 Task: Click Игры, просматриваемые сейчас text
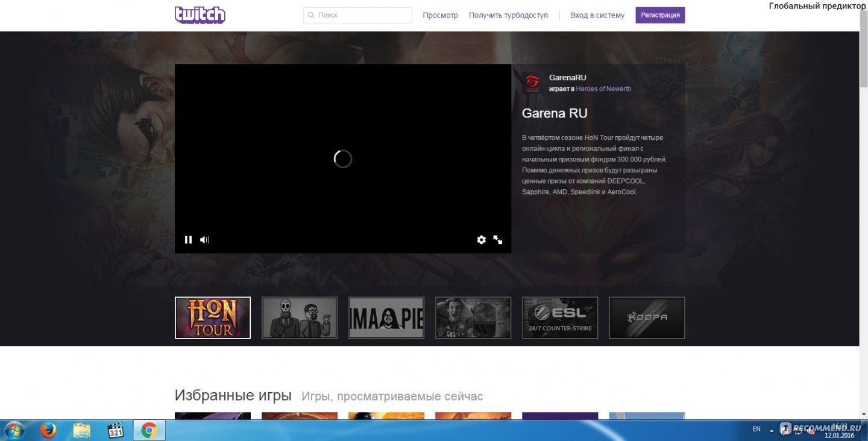coord(392,396)
